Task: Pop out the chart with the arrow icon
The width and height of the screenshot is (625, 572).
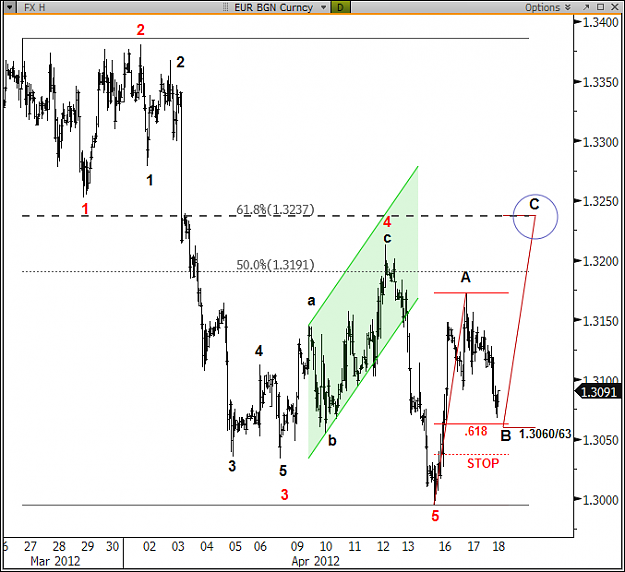Action: 586,7
